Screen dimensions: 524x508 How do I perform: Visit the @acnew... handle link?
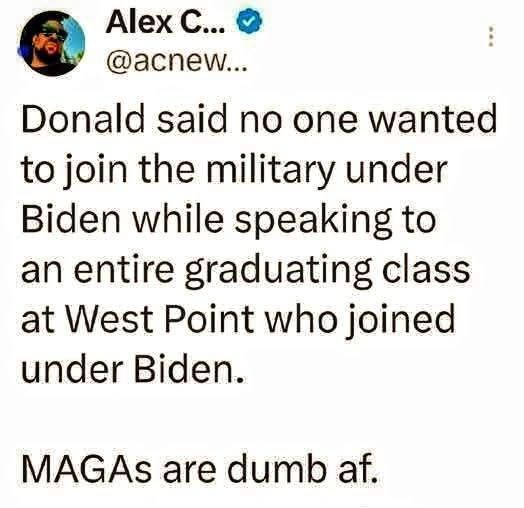point(176,60)
